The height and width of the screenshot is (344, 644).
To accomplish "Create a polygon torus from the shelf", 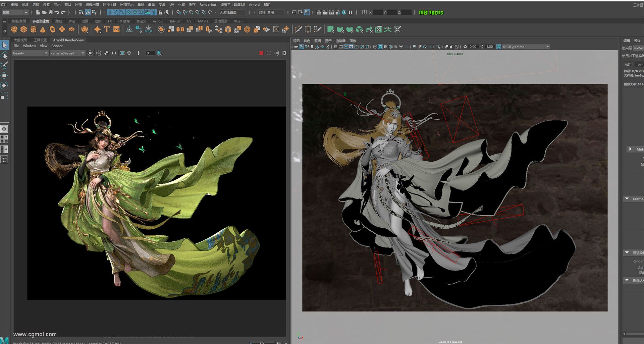I will coord(52,30).
